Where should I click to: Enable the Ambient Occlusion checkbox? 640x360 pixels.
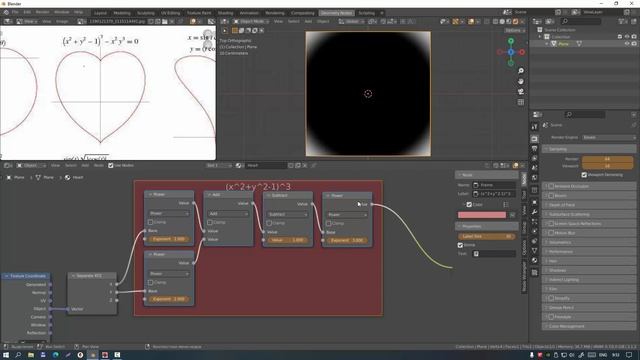pos(551,186)
